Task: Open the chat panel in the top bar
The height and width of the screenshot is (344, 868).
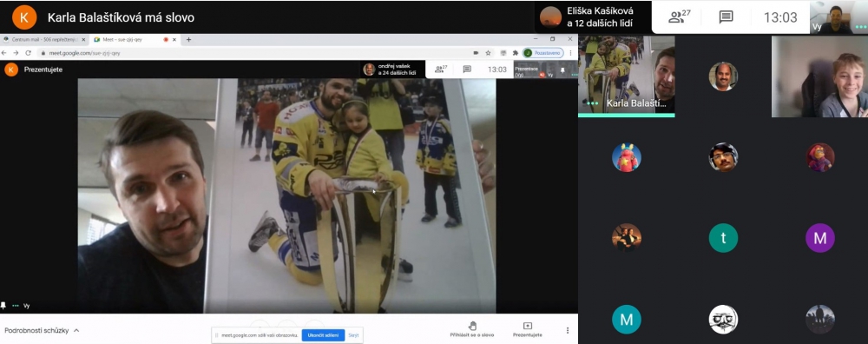Action: (x=726, y=17)
